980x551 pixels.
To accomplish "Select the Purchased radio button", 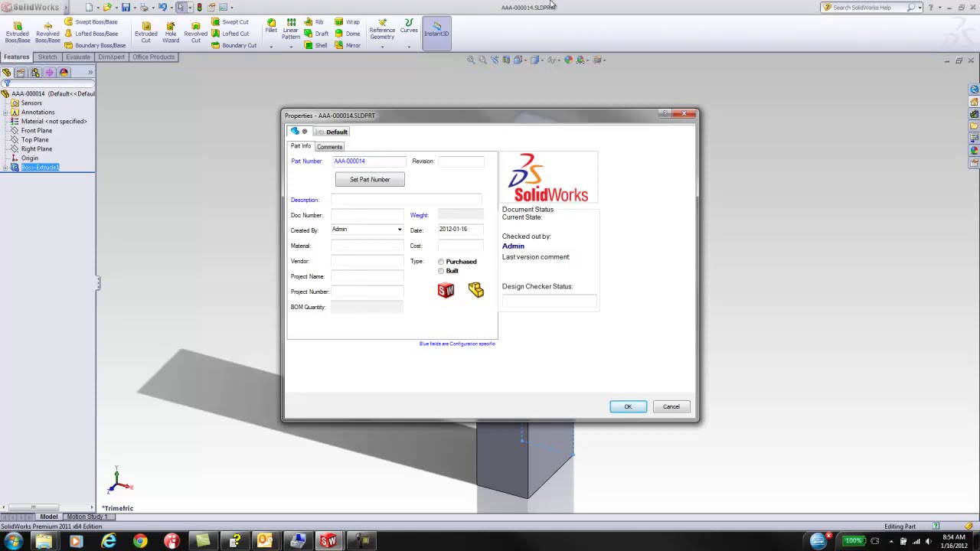I will (441, 262).
